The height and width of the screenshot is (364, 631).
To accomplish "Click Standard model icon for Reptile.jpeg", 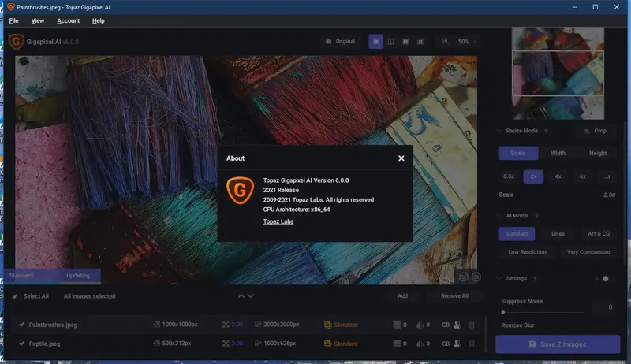I will pos(327,344).
